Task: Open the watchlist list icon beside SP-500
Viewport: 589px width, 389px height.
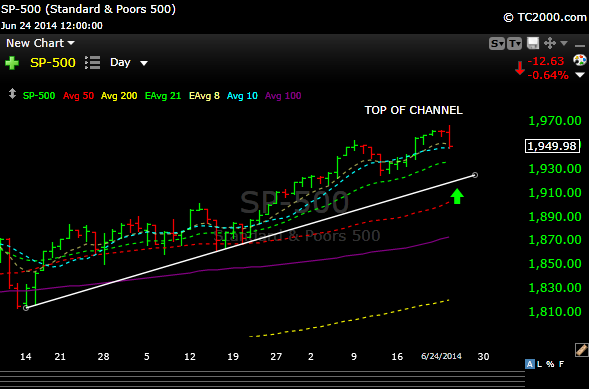Action: [x=92, y=63]
